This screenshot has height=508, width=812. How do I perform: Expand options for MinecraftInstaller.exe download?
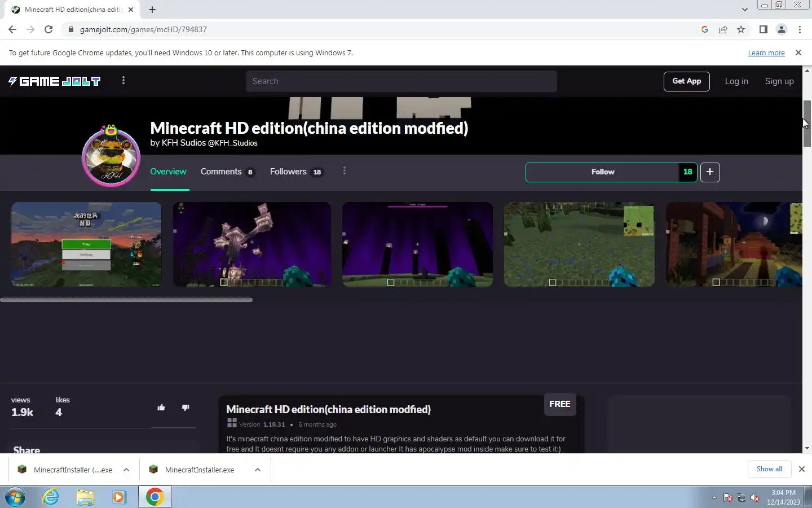[258, 470]
